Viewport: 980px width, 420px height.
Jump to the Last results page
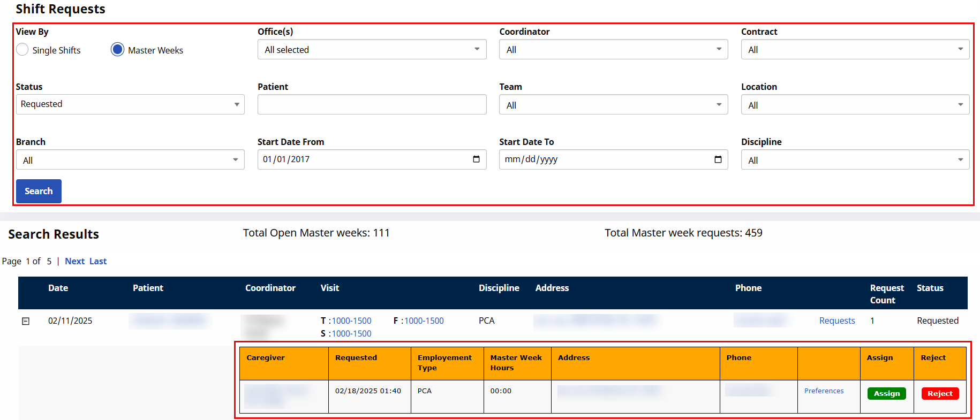tap(98, 261)
